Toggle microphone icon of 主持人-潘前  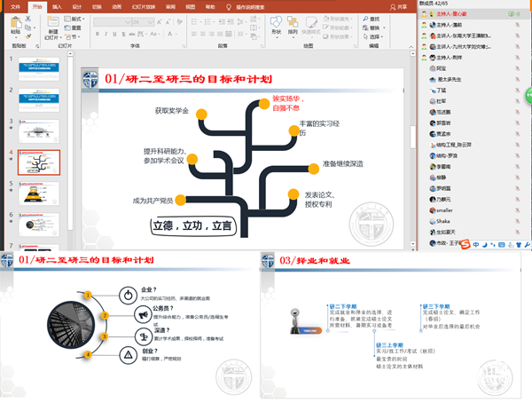pyautogui.click(x=516, y=26)
